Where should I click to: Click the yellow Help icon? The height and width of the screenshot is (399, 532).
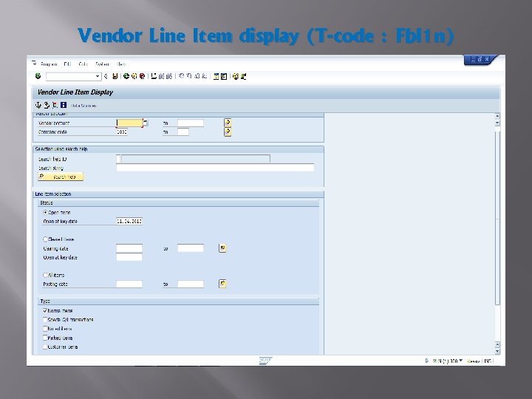point(236,76)
